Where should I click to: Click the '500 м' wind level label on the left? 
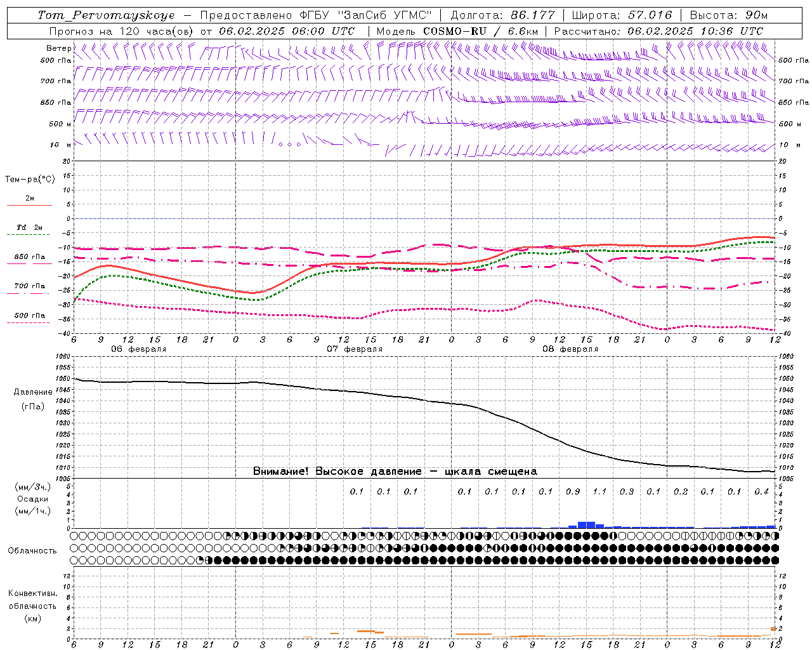pos(60,124)
